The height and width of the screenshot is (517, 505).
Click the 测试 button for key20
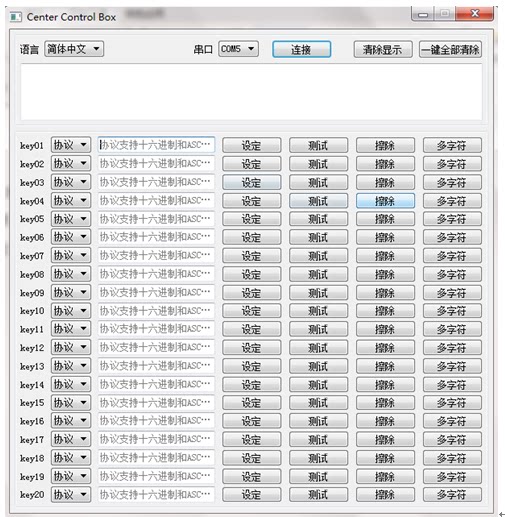(318, 494)
